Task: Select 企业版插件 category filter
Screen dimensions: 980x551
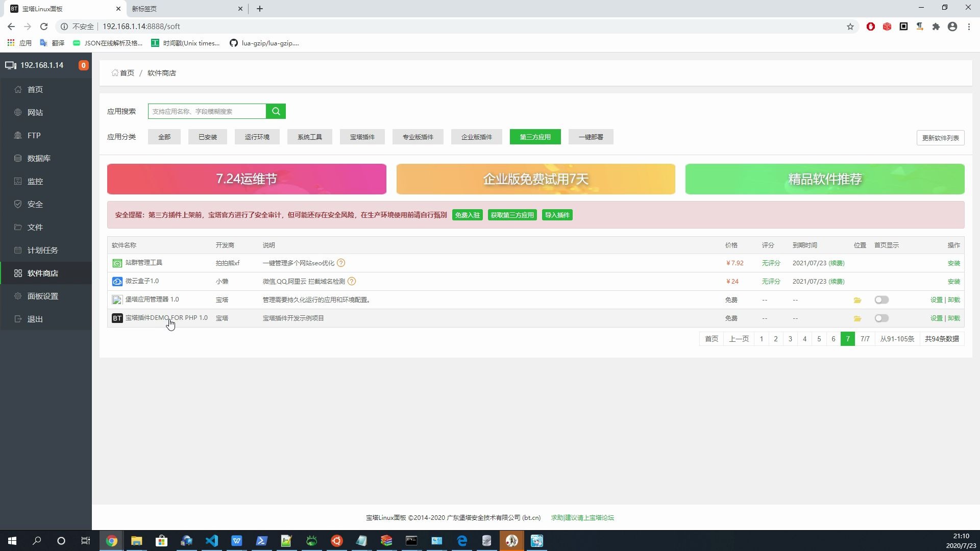Action: 477,137
